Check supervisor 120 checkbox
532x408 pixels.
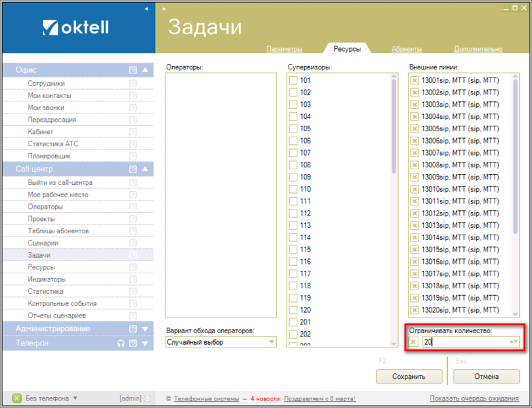pyautogui.click(x=293, y=310)
